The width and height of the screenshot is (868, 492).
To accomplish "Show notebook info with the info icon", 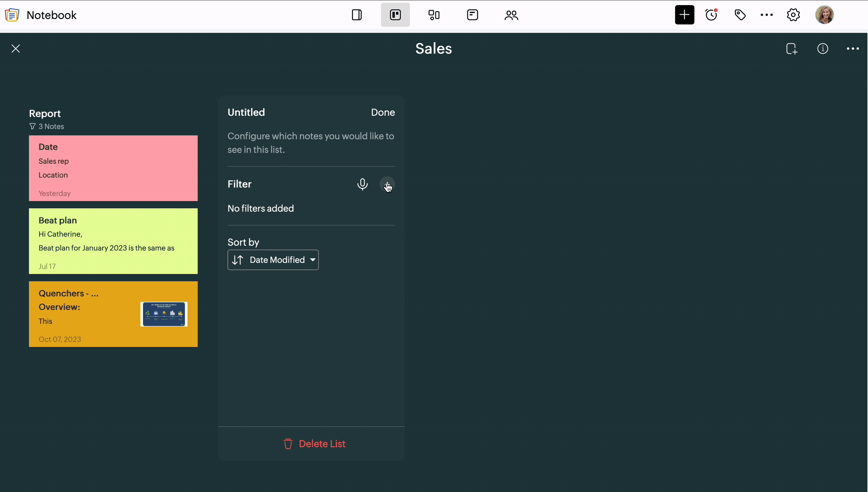I will pyautogui.click(x=823, y=49).
